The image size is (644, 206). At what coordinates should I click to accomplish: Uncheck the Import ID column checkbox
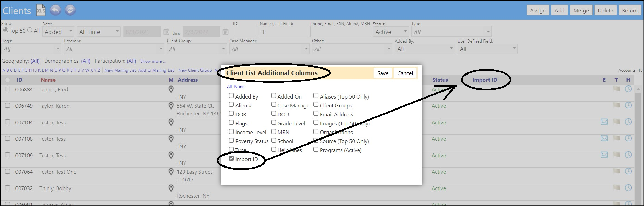pyautogui.click(x=231, y=158)
